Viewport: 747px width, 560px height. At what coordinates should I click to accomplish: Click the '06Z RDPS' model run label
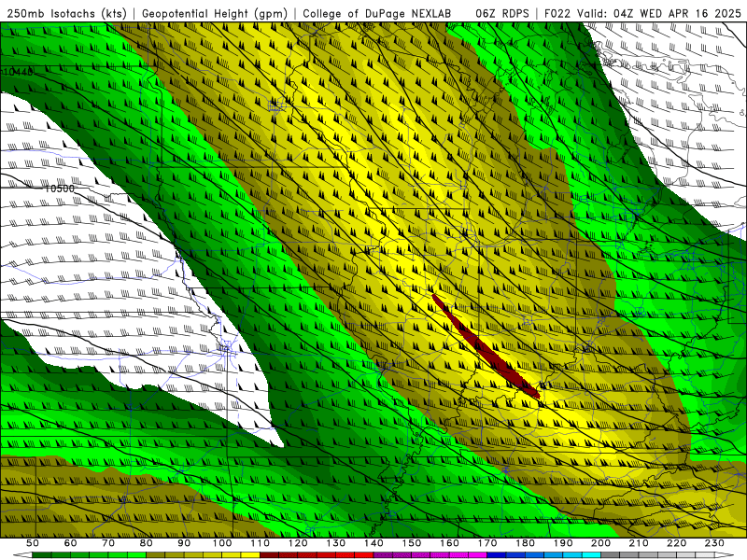click(x=502, y=14)
